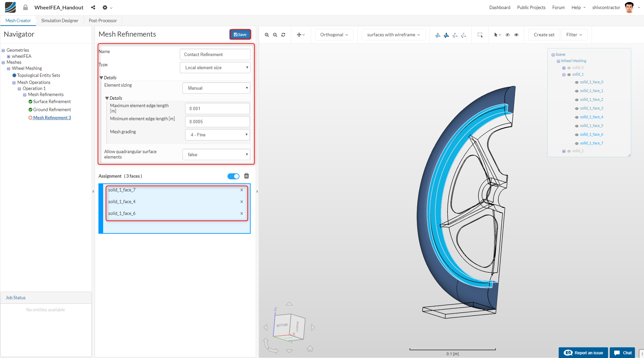Open the Orthogonal projection dropdown
Viewport: 644px width, 358px height.
pyautogui.click(x=334, y=35)
